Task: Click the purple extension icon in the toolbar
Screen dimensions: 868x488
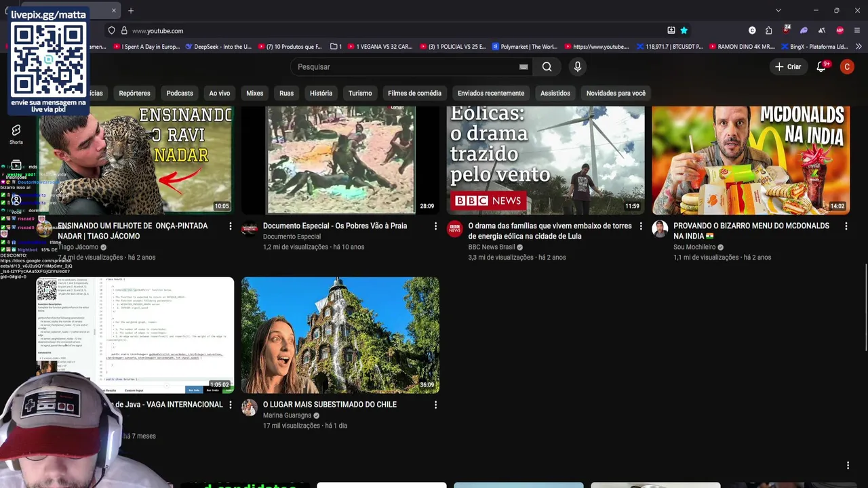Action: click(x=804, y=30)
